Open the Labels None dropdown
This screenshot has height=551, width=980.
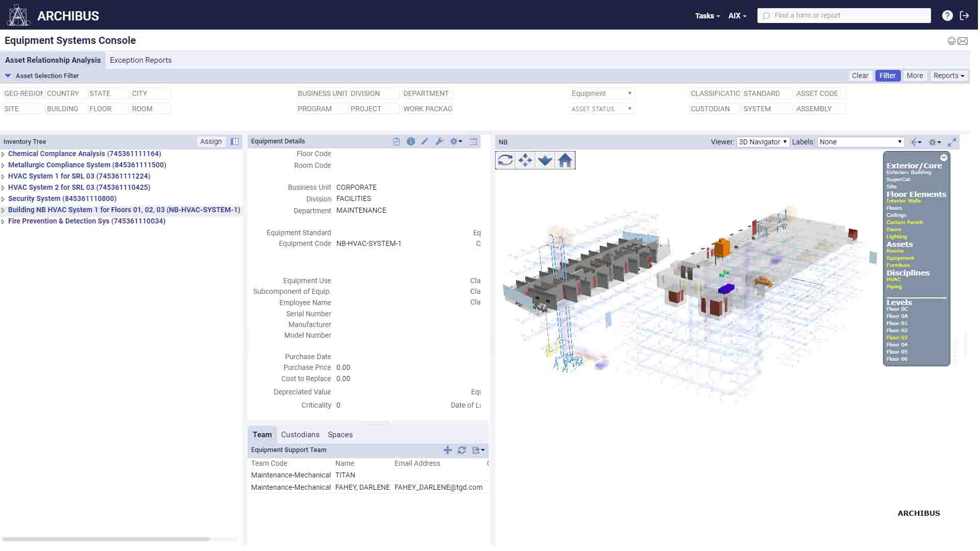click(861, 142)
